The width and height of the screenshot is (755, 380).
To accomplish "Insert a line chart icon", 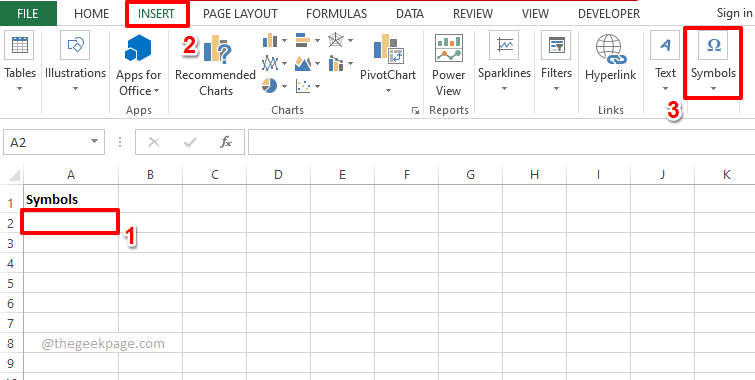I will point(270,63).
